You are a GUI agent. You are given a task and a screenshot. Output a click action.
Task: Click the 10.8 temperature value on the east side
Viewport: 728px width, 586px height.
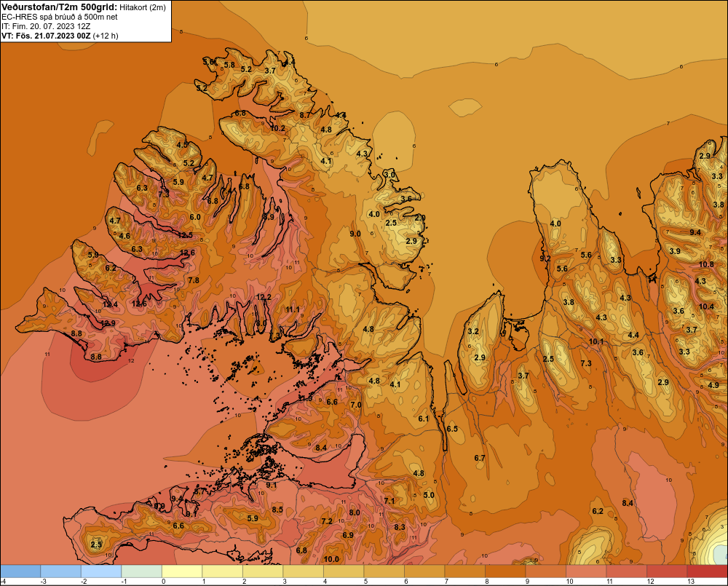[707, 265]
